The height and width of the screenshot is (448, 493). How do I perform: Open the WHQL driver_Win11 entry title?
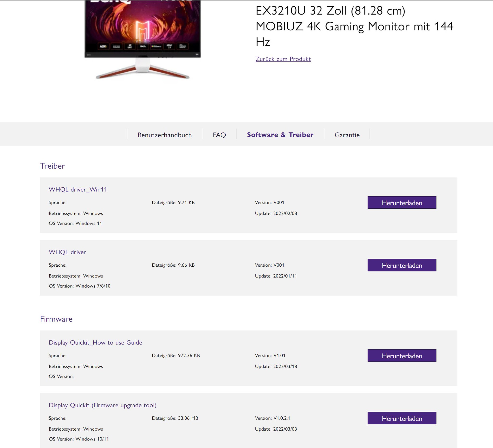coord(78,189)
